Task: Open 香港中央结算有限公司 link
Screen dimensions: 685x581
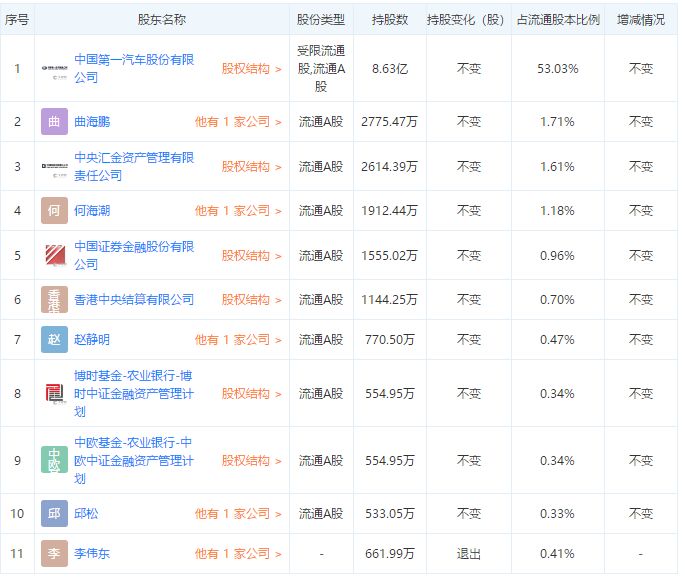Action: [x=134, y=300]
